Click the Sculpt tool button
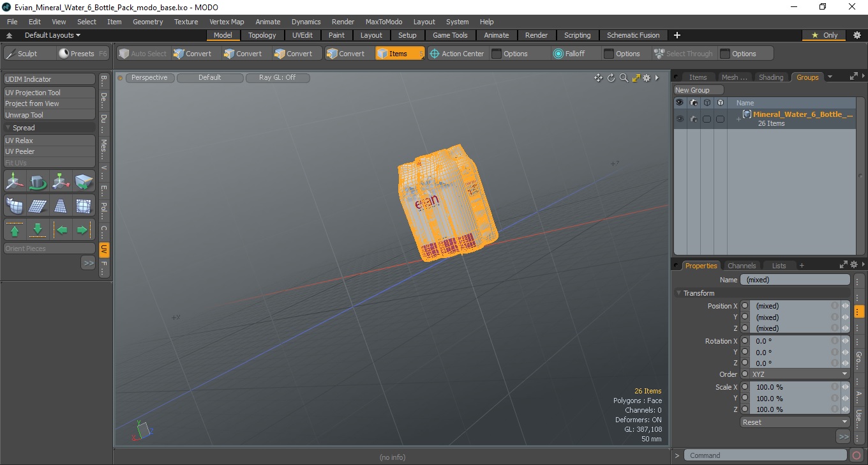The image size is (868, 465). point(29,54)
